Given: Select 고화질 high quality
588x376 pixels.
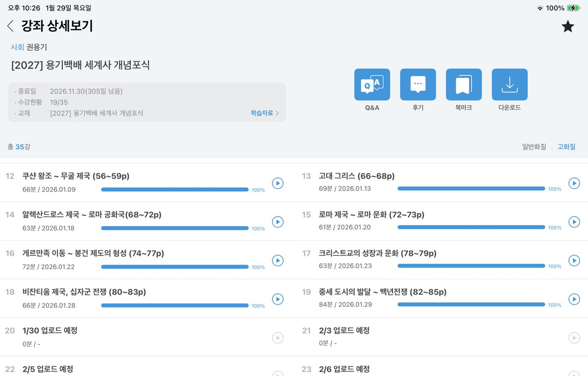Looking at the screenshot, I should [567, 147].
